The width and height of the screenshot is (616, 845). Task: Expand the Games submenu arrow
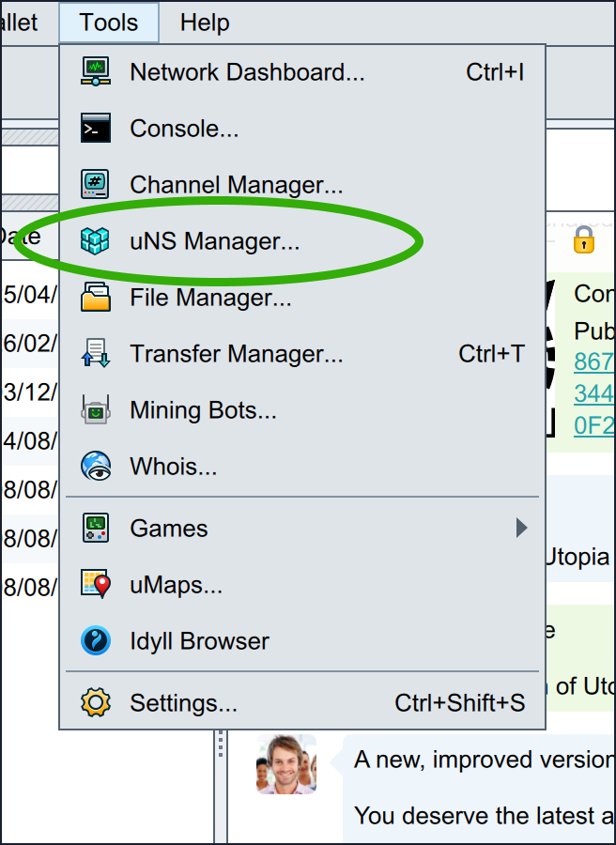521,529
